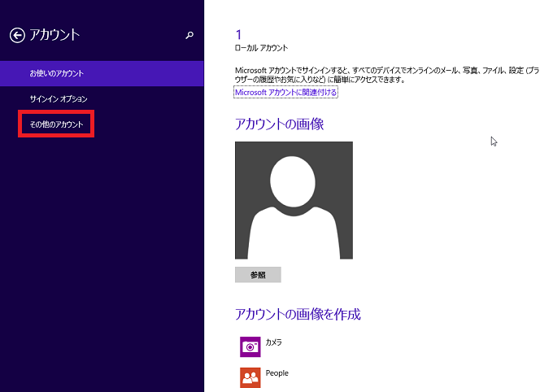
Task: Open search with the magnifier icon
Action: click(x=189, y=35)
